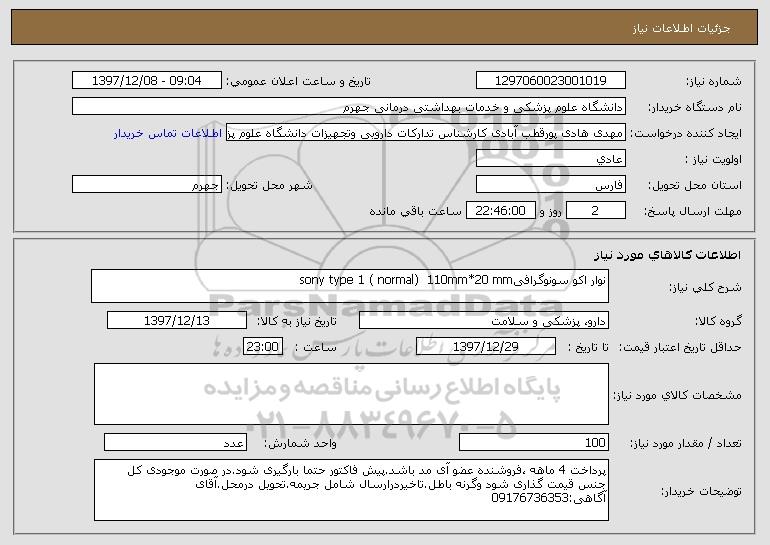Click the buyer notes text area
The height and width of the screenshot is (545, 770).
(351, 490)
